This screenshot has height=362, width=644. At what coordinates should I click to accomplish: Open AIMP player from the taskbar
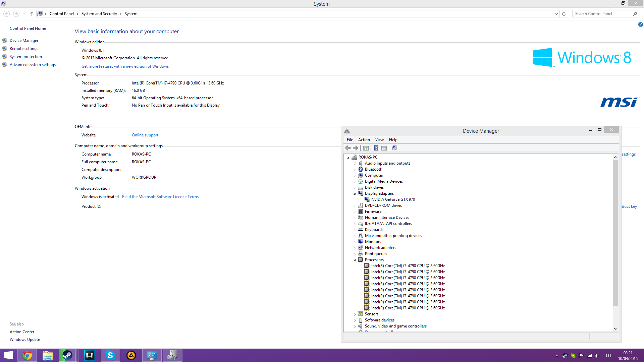coord(131,355)
